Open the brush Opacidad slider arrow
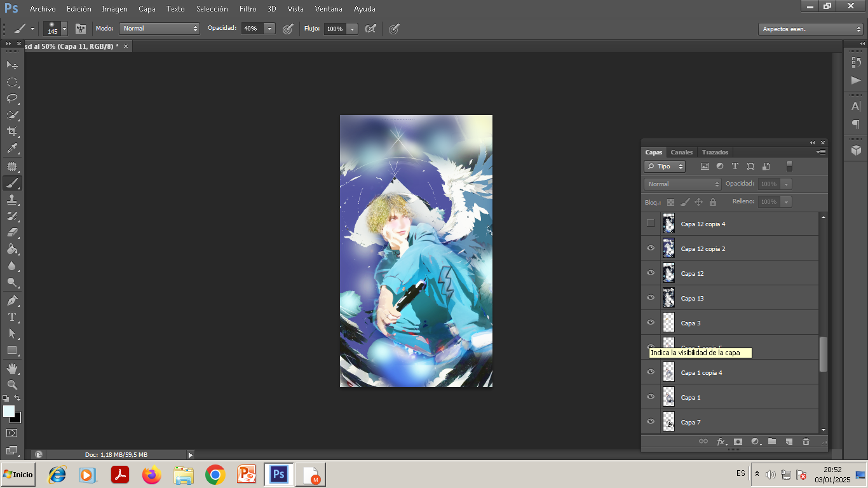This screenshot has height=488, width=868. click(x=269, y=29)
